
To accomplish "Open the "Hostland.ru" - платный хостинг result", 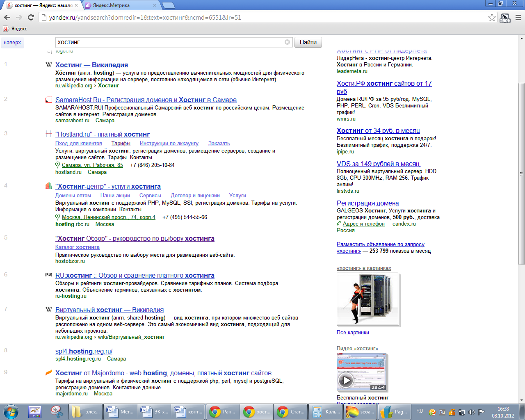I will 103,134.
